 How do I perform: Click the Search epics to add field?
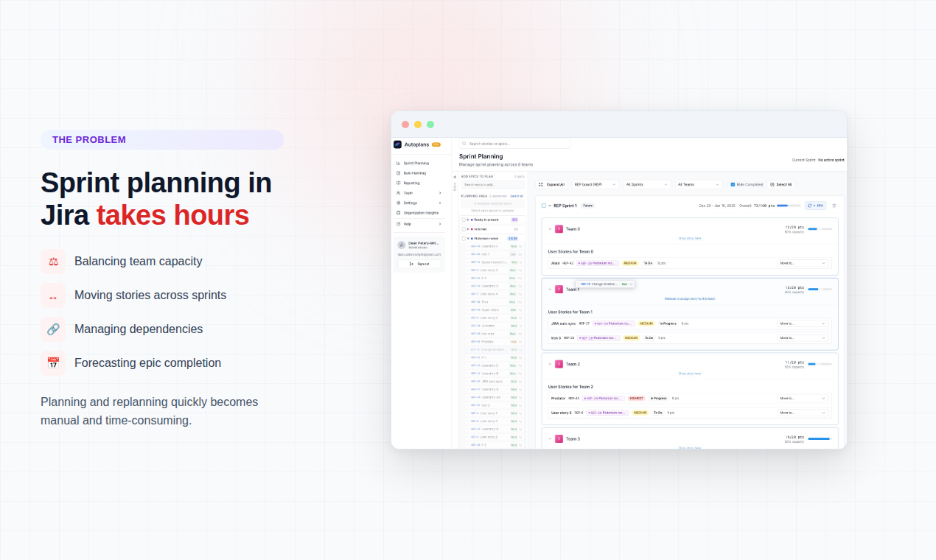pyautogui.click(x=492, y=185)
